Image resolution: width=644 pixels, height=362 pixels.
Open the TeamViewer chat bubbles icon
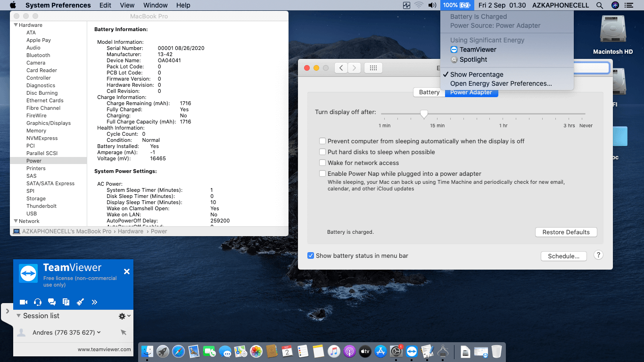(52, 302)
